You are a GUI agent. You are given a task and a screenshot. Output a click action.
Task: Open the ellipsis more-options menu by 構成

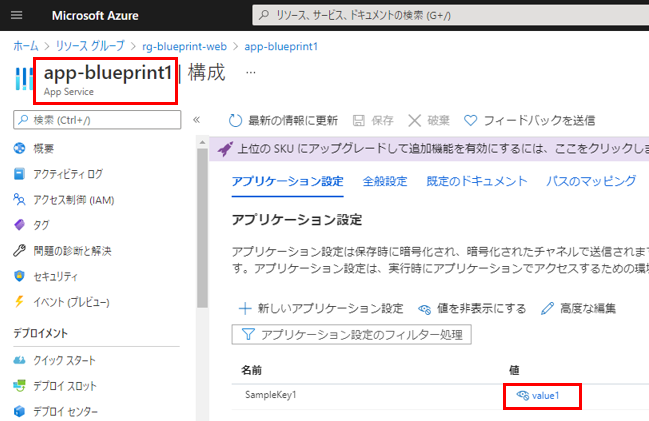(250, 72)
